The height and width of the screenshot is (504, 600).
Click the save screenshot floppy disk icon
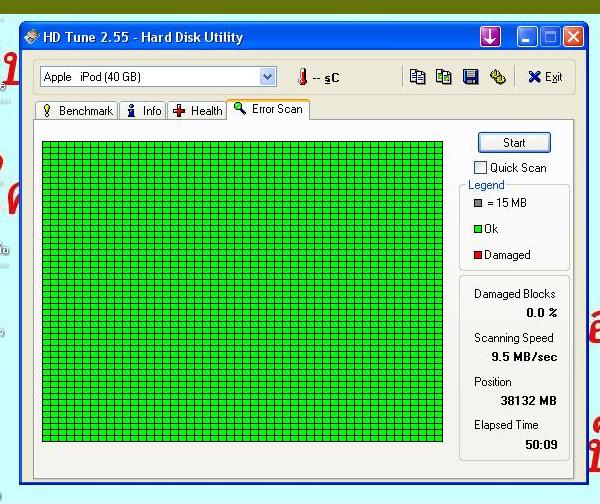click(471, 77)
